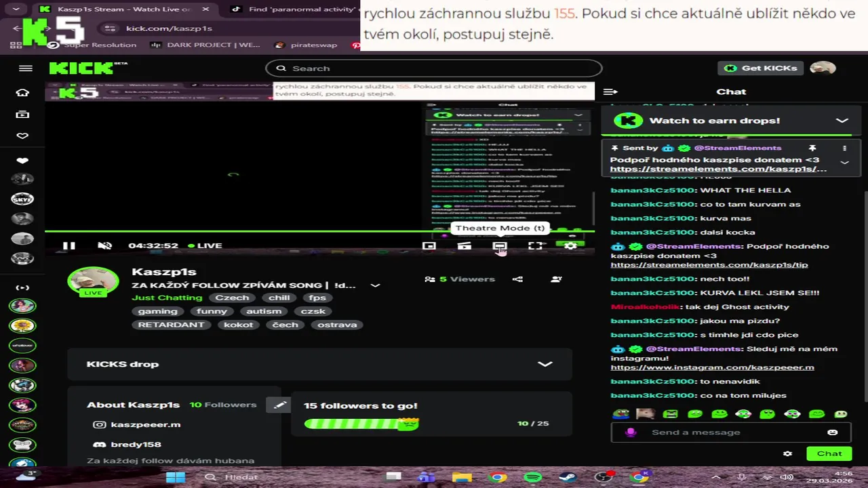
Task: Click sidebar recommended live icon
Action: click(22, 288)
